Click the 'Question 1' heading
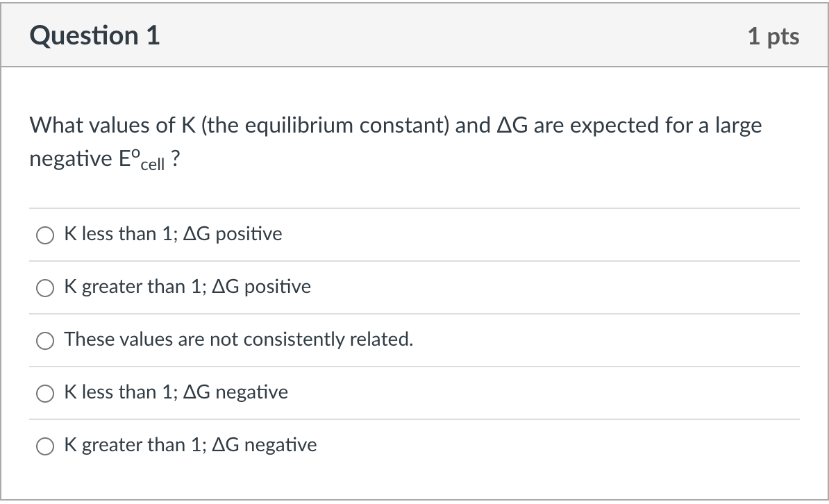This screenshot has width=829, height=504. point(94,35)
